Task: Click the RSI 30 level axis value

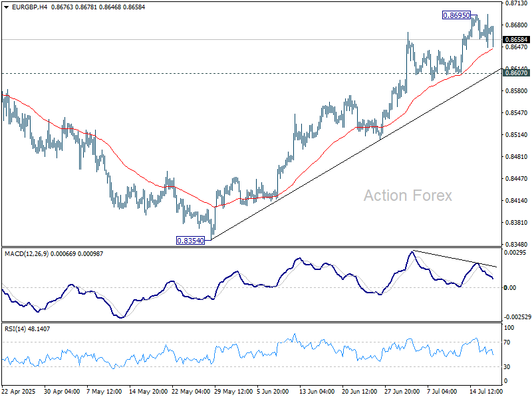Action: [509, 367]
